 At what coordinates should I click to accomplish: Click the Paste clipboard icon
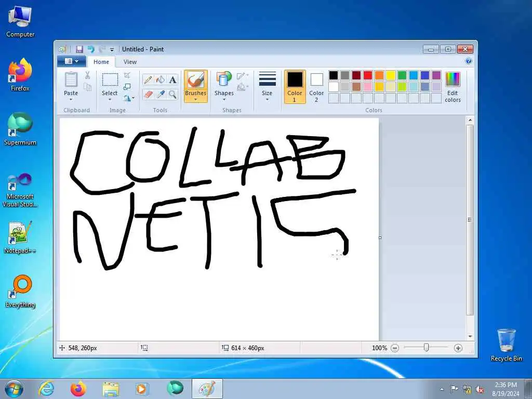(x=71, y=79)
